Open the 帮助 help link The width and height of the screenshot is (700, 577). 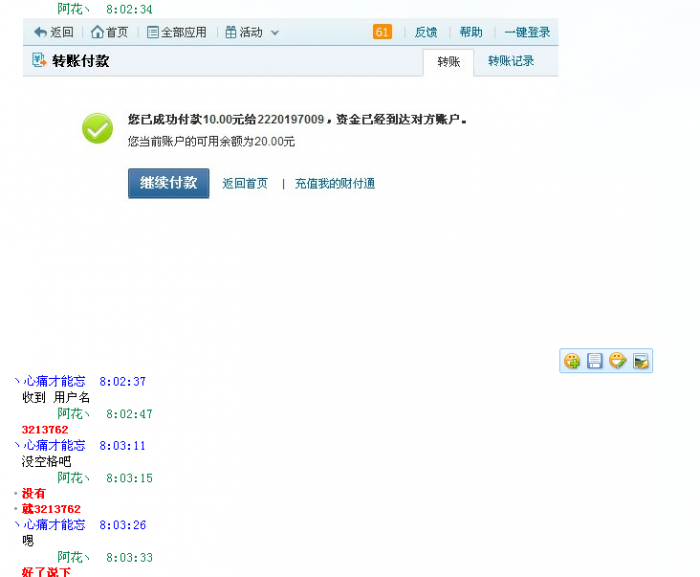(471, 32)
